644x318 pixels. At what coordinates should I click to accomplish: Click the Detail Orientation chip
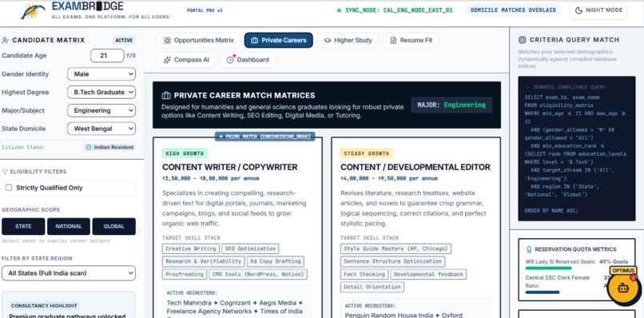click(372, 287)
